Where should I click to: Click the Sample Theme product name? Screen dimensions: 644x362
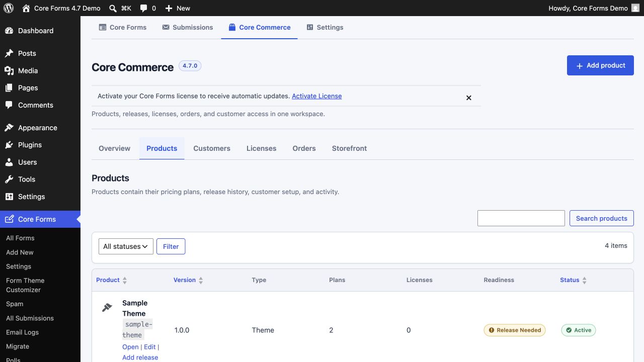point(135,308)
